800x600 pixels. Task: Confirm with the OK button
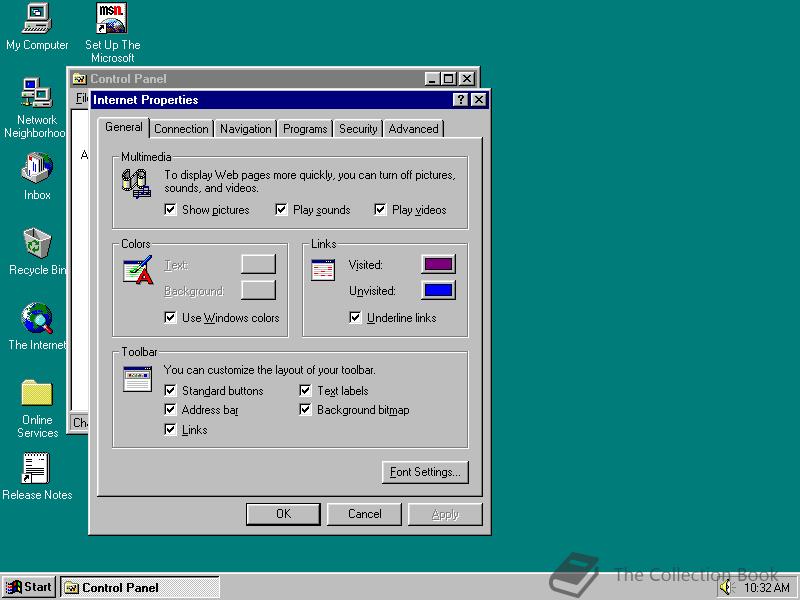283,514
